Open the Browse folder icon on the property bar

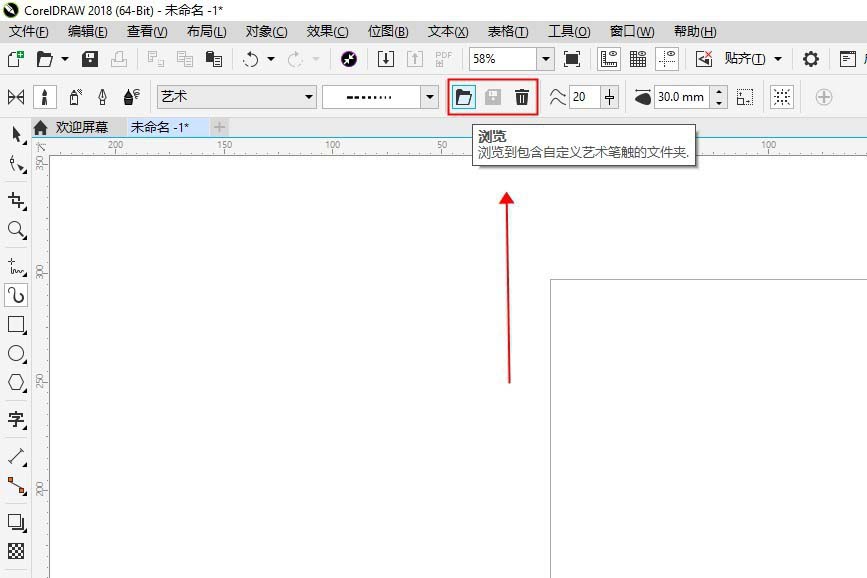click(x=463, y=96)
